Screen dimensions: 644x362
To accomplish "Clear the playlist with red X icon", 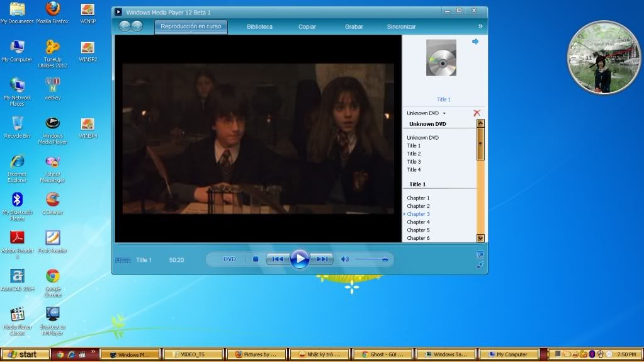I will pos(477,113).
